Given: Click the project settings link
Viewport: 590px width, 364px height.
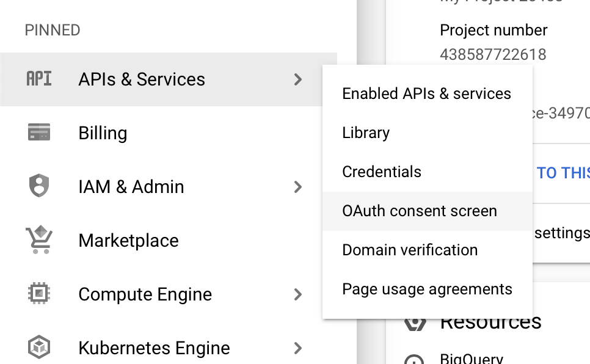Looking at the screenshot, I should coord(561,233).
